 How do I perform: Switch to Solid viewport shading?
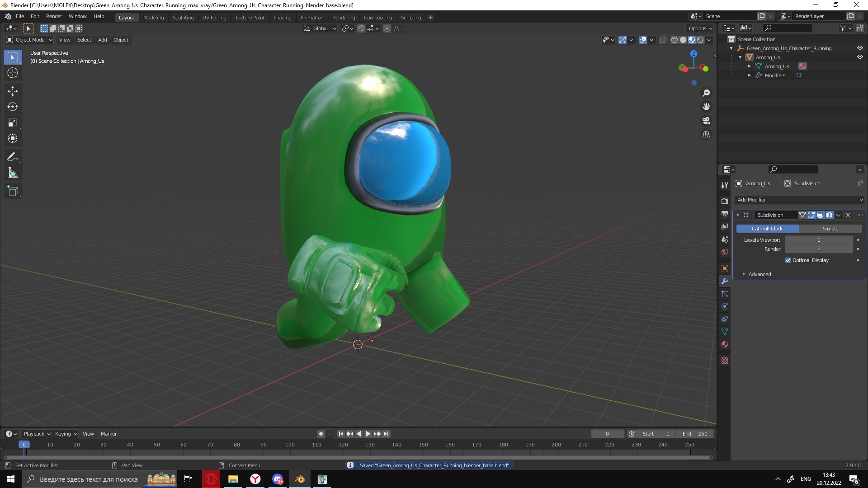pos(683,40)
